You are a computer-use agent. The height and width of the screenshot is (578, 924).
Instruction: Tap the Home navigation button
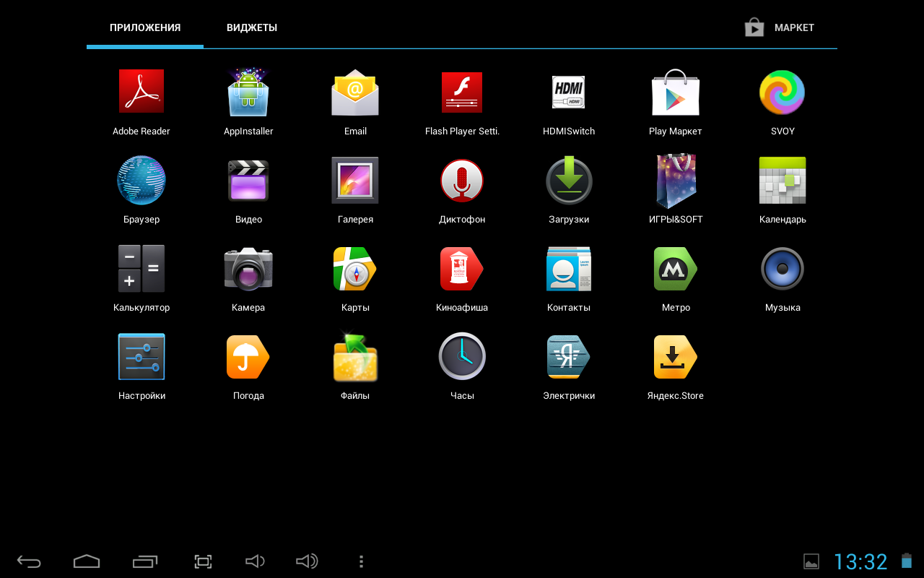point(87,561)
